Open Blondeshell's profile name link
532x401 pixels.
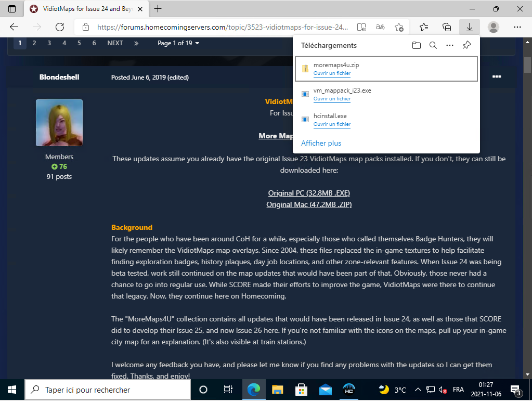pyautogui.click(x=59, y=77)
